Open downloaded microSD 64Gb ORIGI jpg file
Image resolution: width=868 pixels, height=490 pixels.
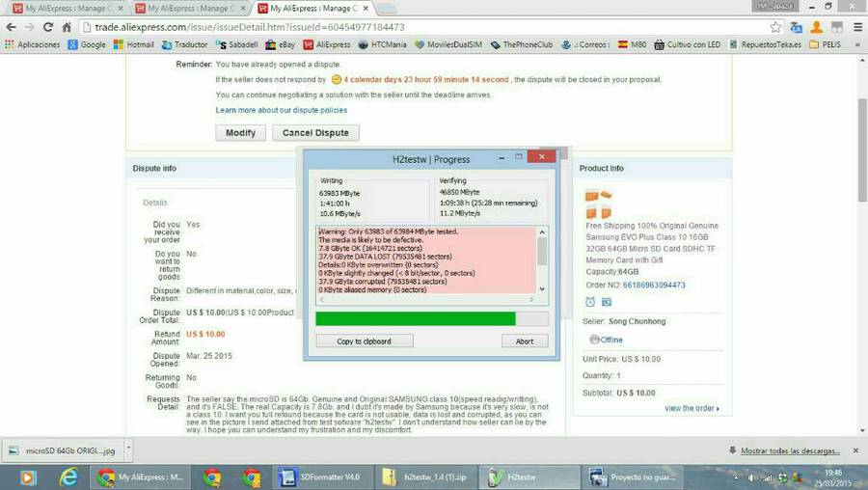pos(63,450)
